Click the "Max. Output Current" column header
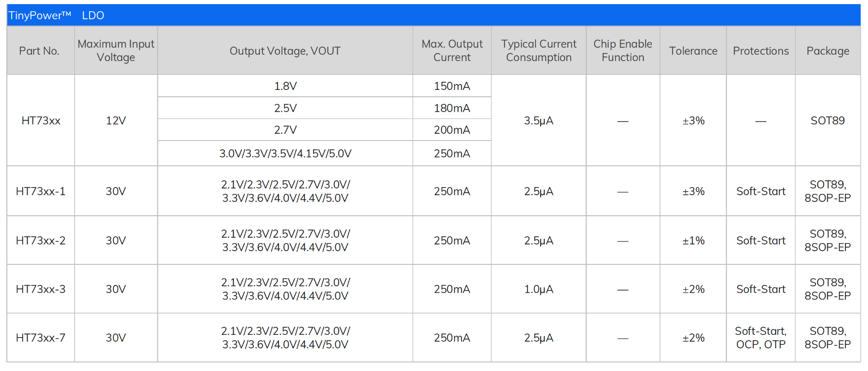Viewport: 868px width, 371px height. point(452,51)
